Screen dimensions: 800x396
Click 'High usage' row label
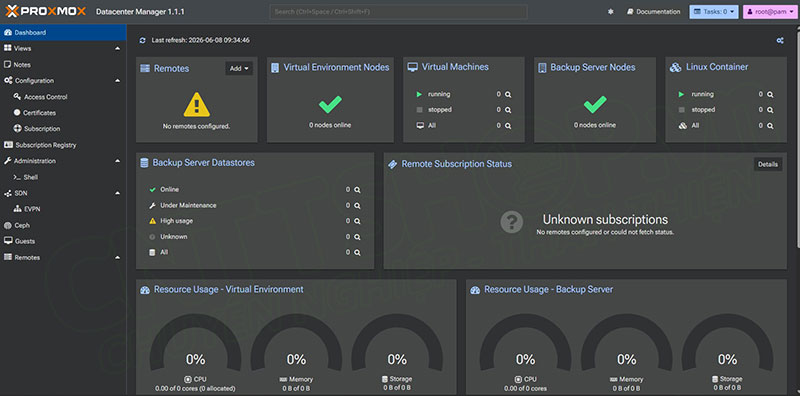(177, 221)
